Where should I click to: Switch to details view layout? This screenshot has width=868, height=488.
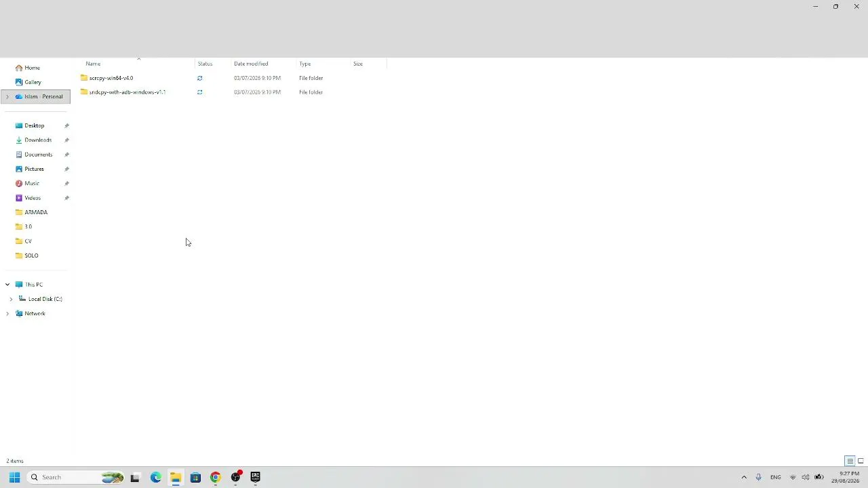pyautogui.click(x=850, y=461)
